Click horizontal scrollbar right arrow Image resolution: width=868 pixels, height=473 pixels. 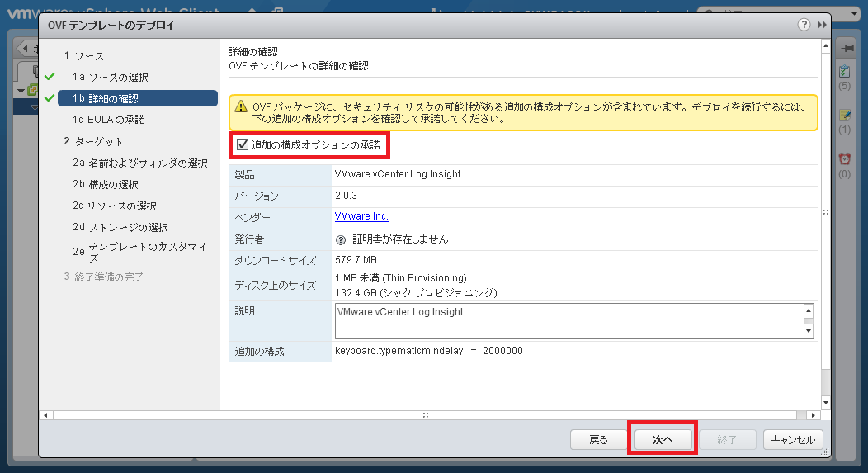point(813,415)
